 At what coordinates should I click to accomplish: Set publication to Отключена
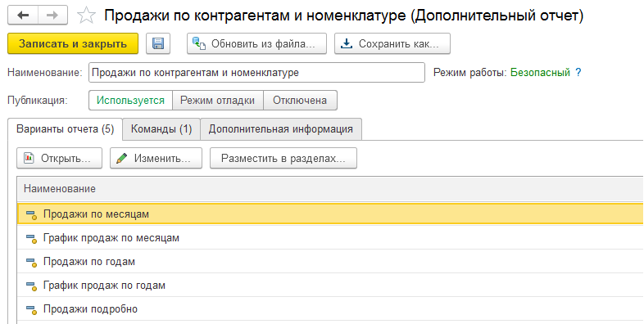300,101
